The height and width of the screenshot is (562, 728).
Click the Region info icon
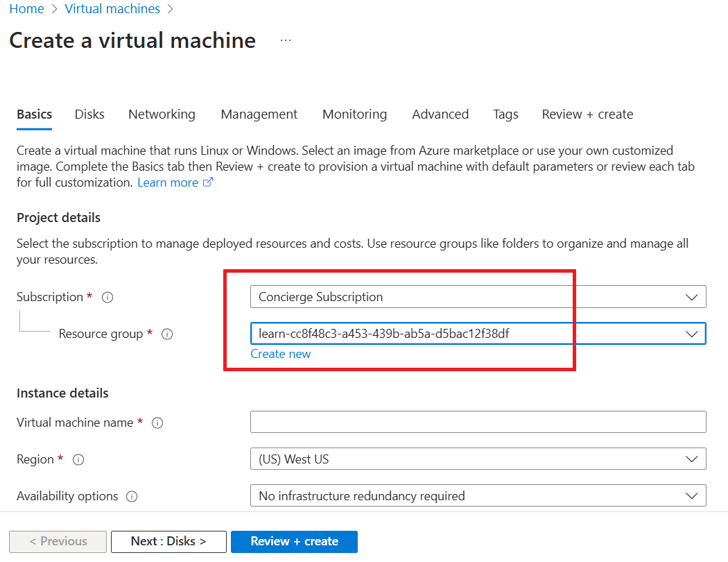click(78, 459)
